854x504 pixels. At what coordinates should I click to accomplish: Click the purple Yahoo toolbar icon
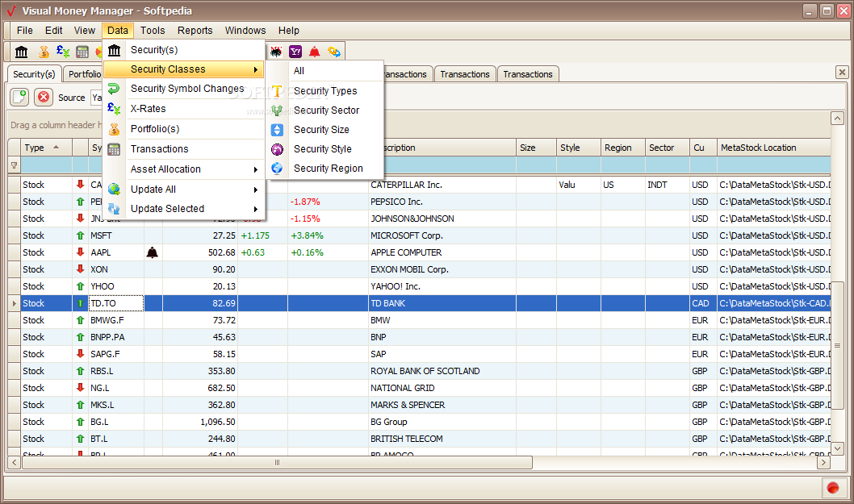(x=295, y=52)
